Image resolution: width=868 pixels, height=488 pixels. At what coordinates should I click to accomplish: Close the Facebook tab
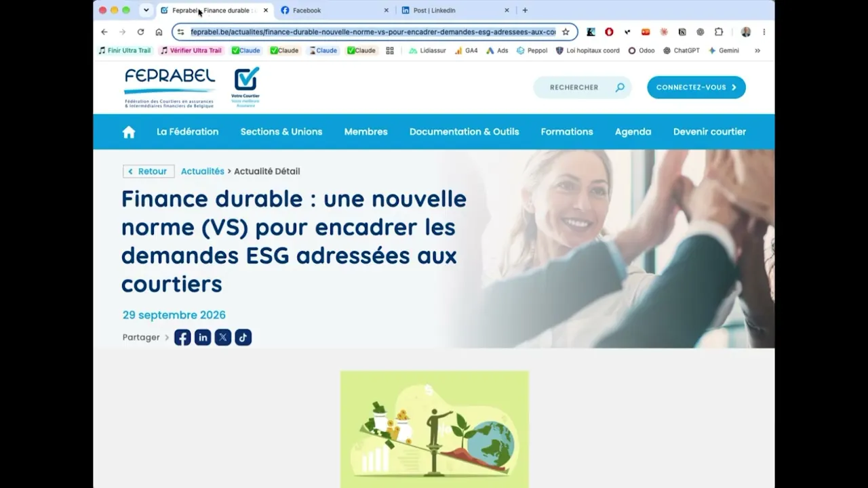387,10
